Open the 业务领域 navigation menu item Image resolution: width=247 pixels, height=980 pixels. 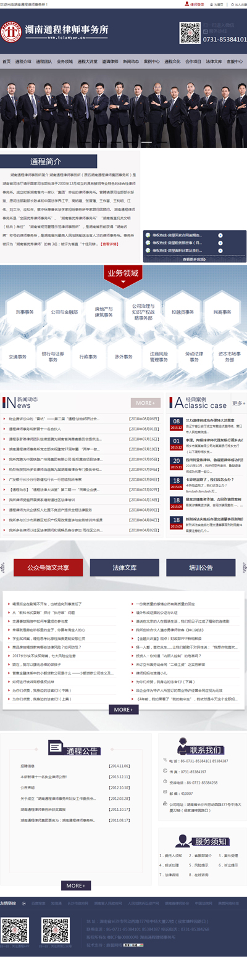(65, 62)
